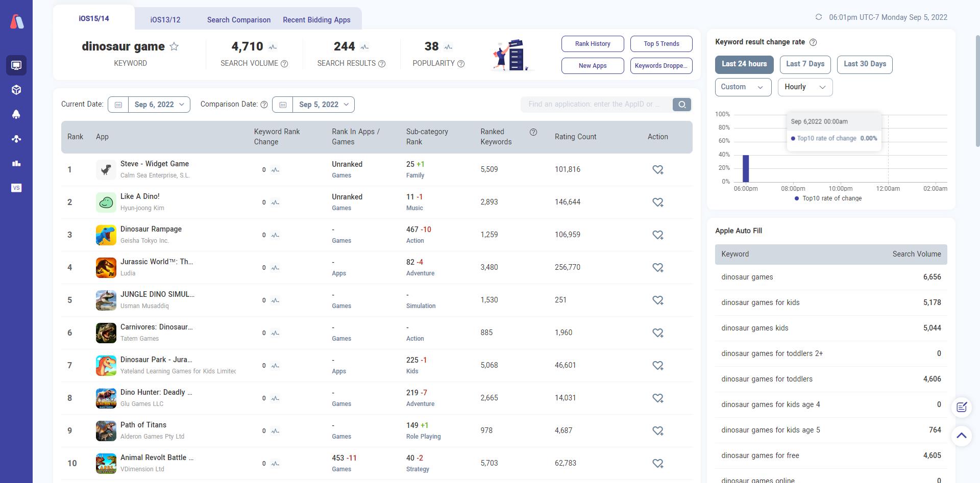
Task: Open the cube icon in sidebar
Action: [16, 90]
